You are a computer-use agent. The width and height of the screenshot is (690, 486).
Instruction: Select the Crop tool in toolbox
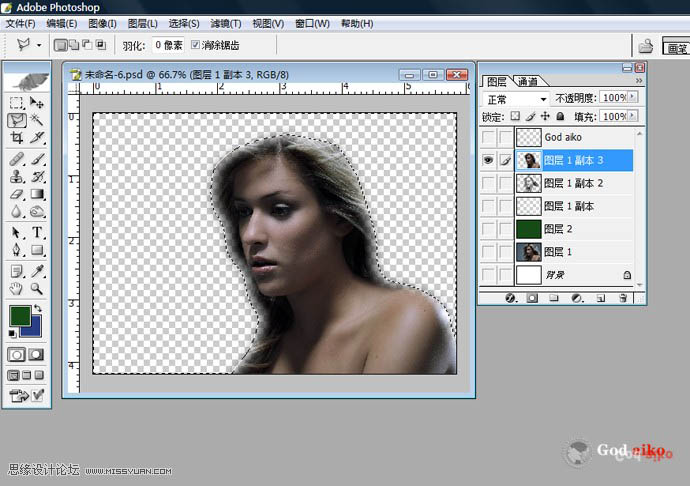click(17, 137)
